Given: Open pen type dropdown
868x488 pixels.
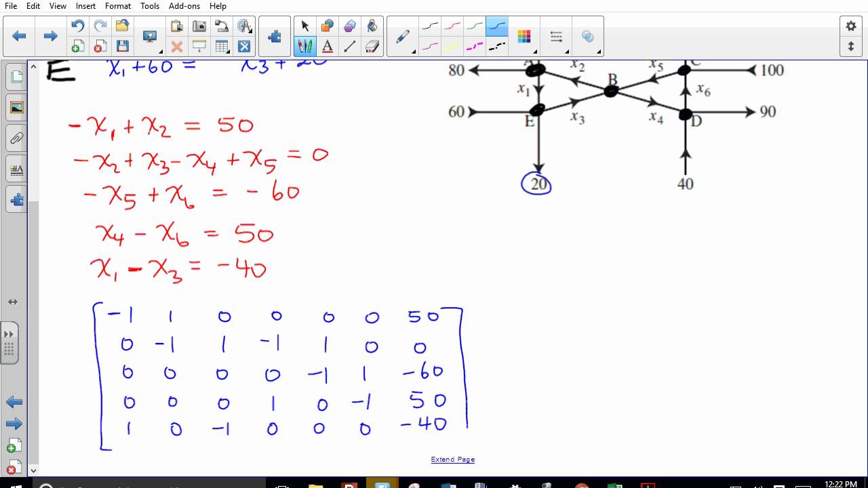Looking at the screenshot, I should point(403,37).
